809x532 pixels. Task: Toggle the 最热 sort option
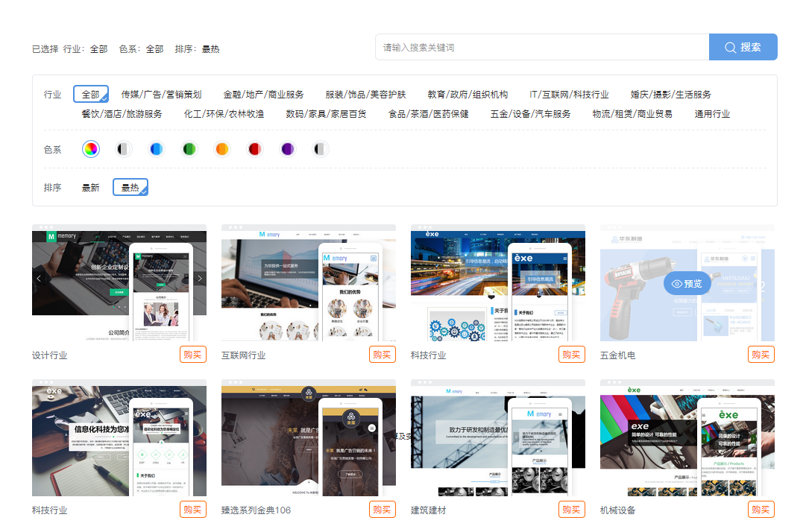pos(130,188)
